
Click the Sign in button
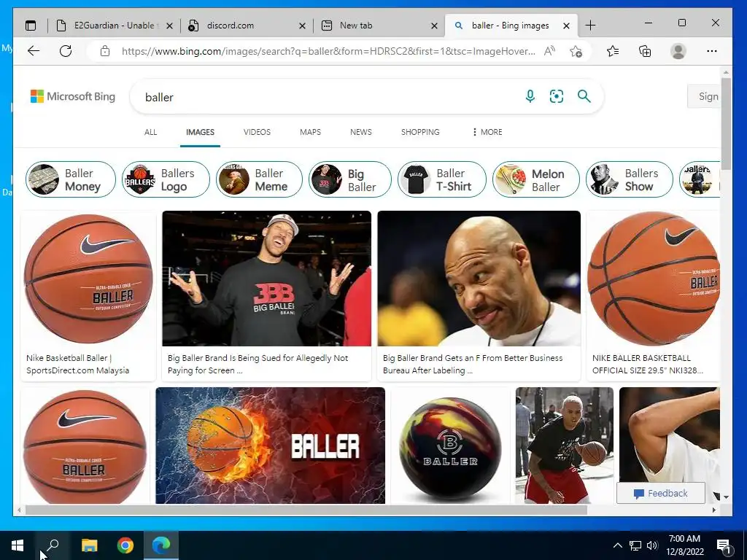coord(704,96)
